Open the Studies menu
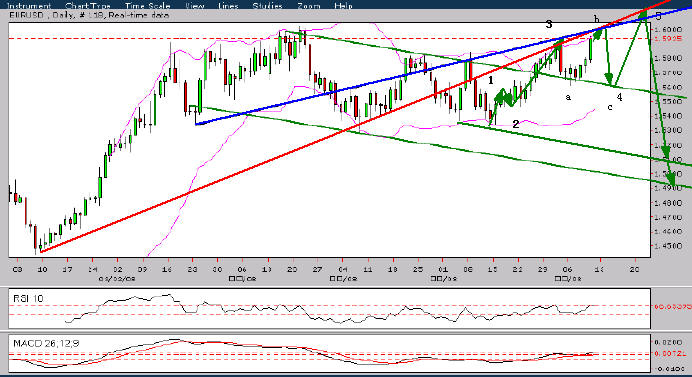This screenshot has height=377, width=692. pos(267,6)
